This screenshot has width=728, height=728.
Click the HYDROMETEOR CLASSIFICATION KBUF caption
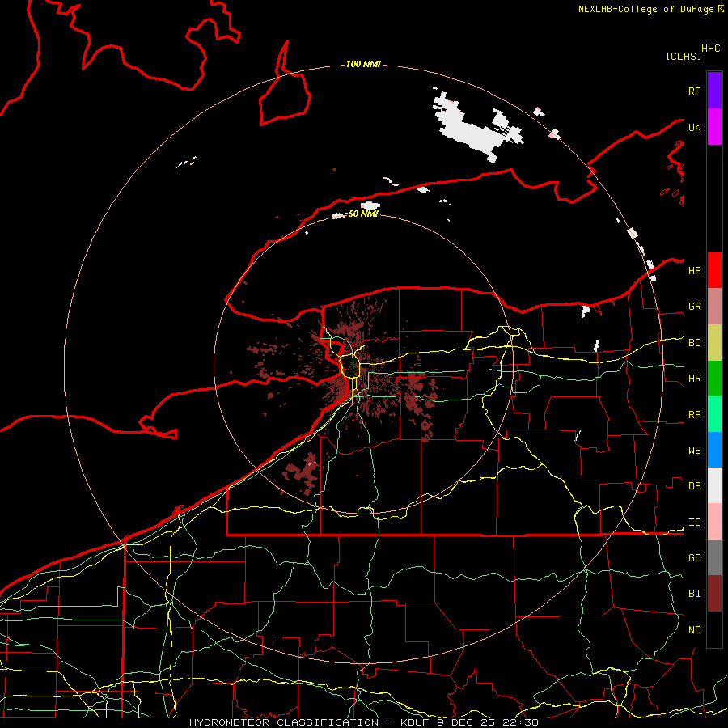click(364, 722)
